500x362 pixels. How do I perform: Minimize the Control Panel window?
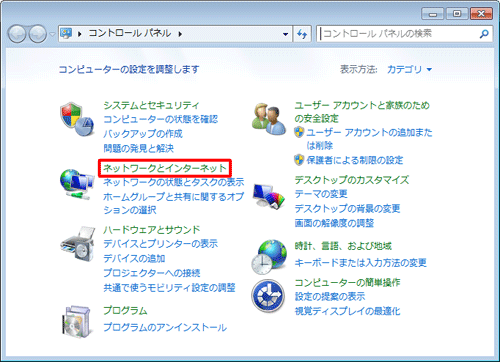click(433, 14)
